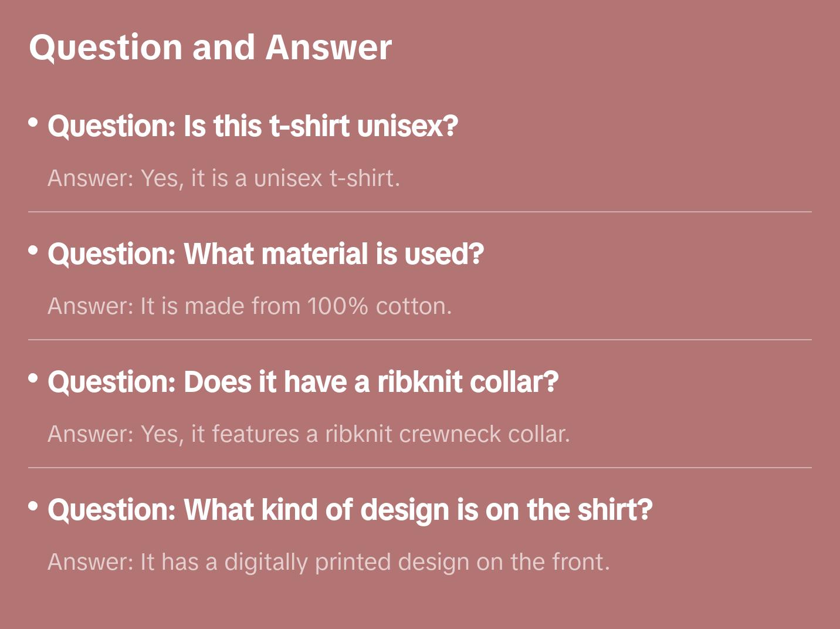Click the bullet next to shirt design question
This screenshot has width=840, height=629.
[33, 506]
